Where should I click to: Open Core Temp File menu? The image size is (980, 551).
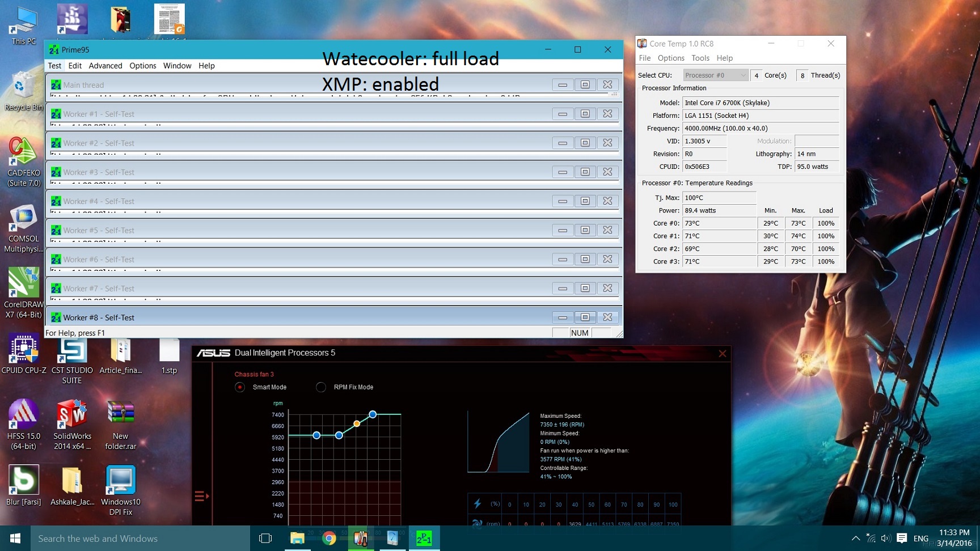tap(645, 58)
